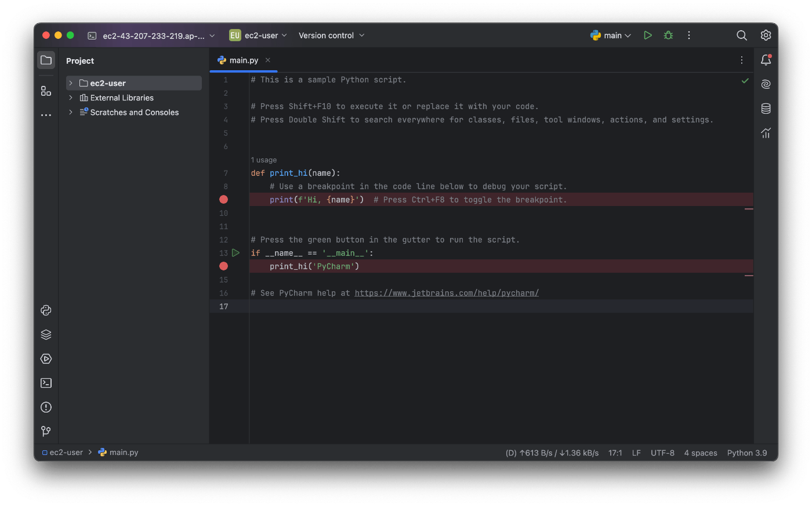Toggle breakpoint on print_hi('PyCharm') line

[x=223, y=266]
